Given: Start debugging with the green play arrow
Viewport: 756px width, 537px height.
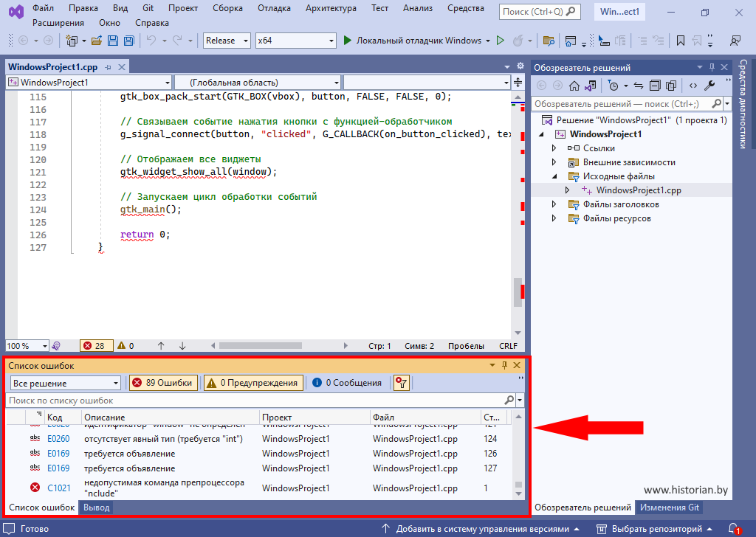Looking at the screenshot, I should 348,41.
